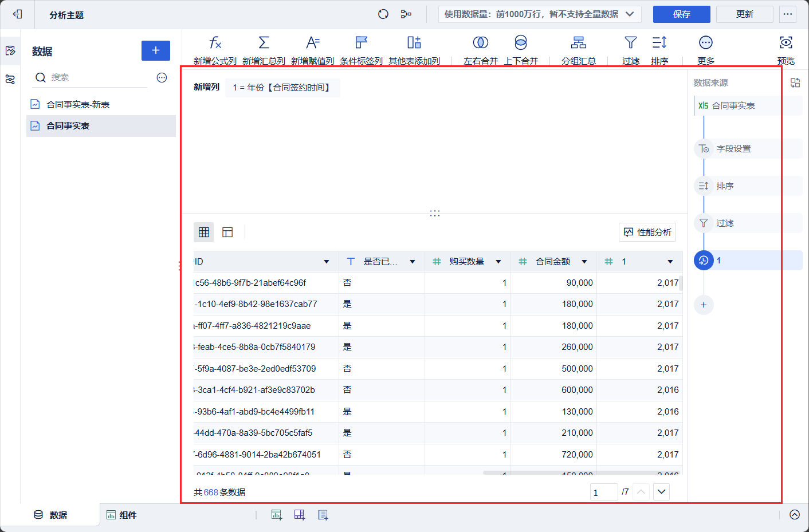The image size is (809, 532).
Task: Open the 是否已... column dropdown arrow
Action: coord(413,262)
